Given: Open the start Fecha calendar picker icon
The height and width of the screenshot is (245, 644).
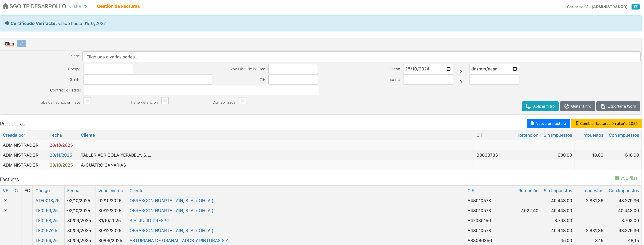Looking at the screenshot, I should 448,69.
